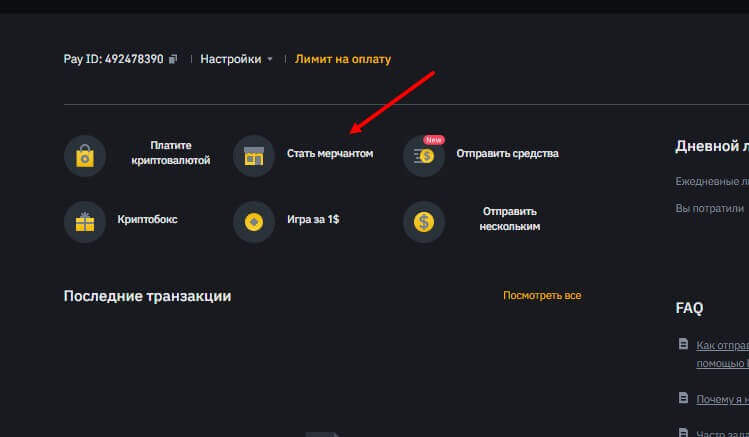Screen dimensions: 749x437
Task: Click the document icon beside "Почему я" FAQ
Action: coord(683,398)
